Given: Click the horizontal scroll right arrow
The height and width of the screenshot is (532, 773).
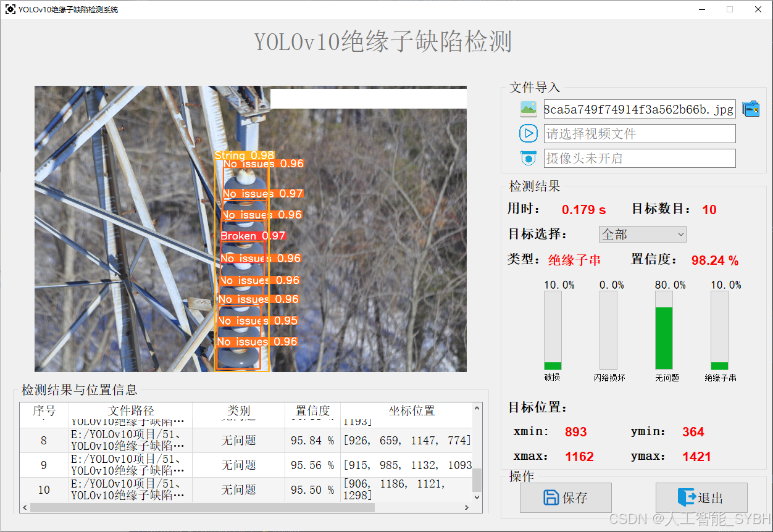Looking at the screenshot, I should [467, 507].
